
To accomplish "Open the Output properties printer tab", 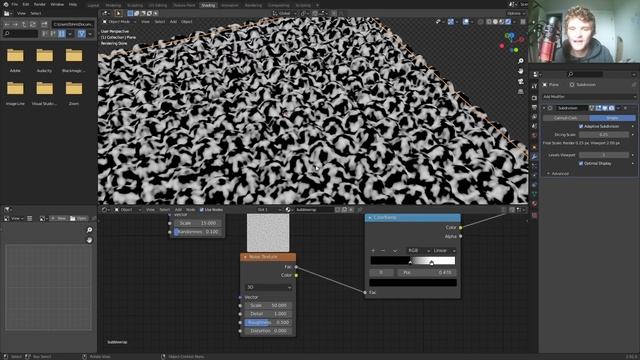I will pos(534,107).
